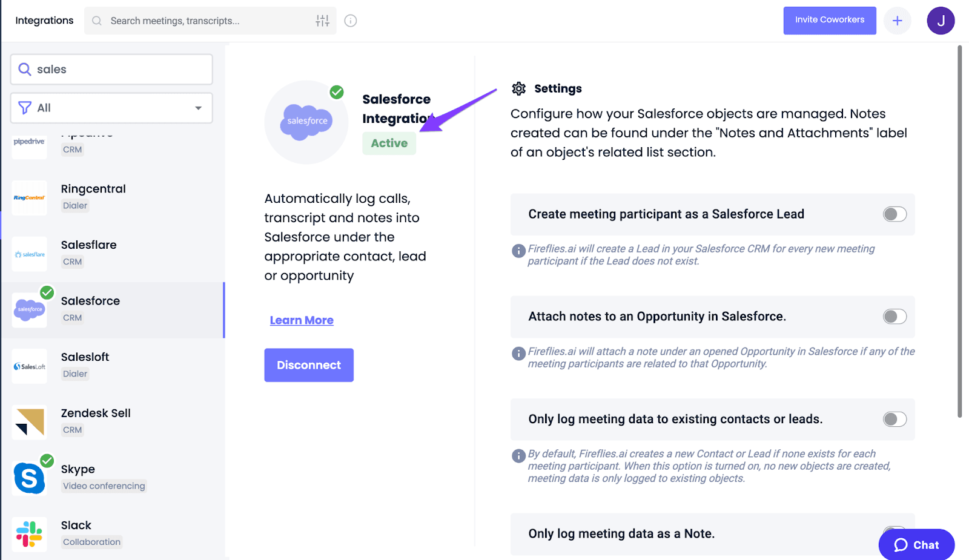Select Ringcentral integration in list
The image size is (969, 560).
pyautogui.click(x=113, y=198)
